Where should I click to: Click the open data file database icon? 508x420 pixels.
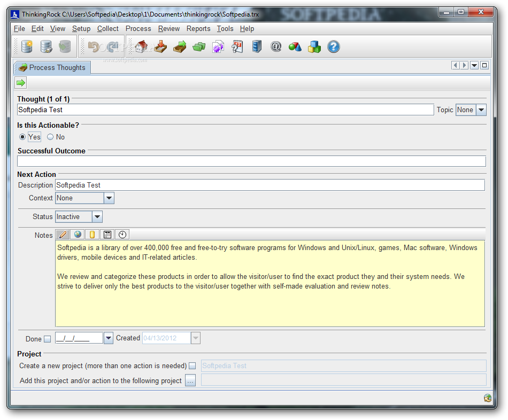(46, 46)
